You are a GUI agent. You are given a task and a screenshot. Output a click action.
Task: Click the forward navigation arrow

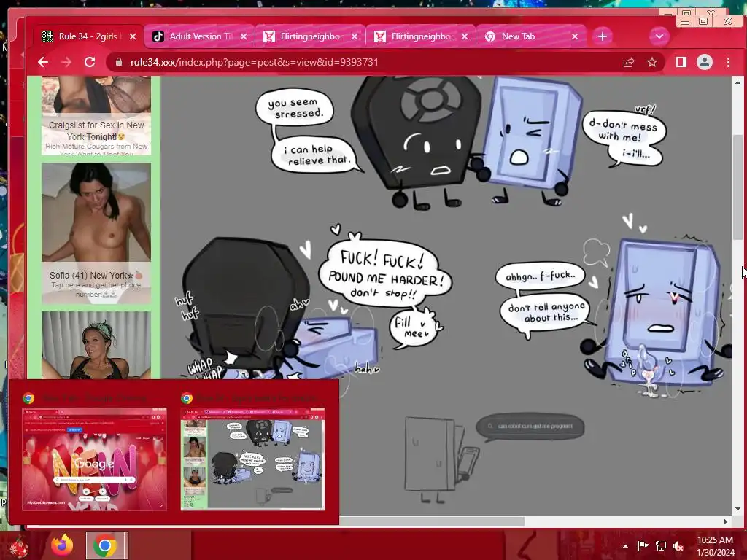click(66, 63)
